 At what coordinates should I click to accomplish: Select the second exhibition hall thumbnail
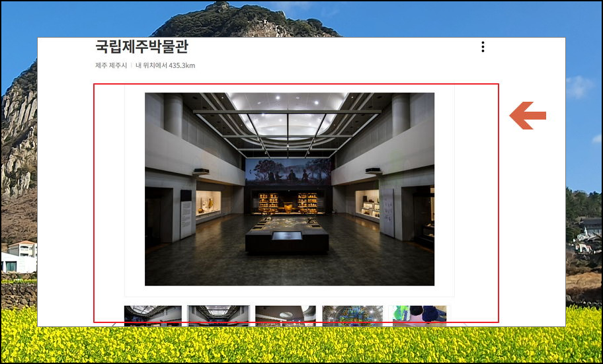coord(218,316)
